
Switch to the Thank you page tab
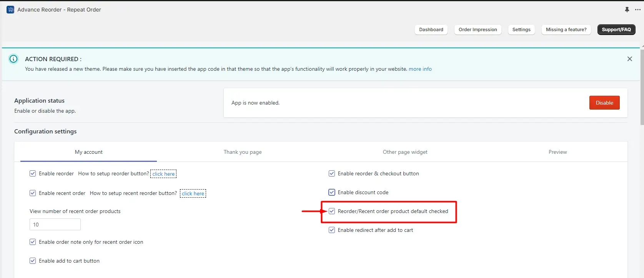pos(243,152)
